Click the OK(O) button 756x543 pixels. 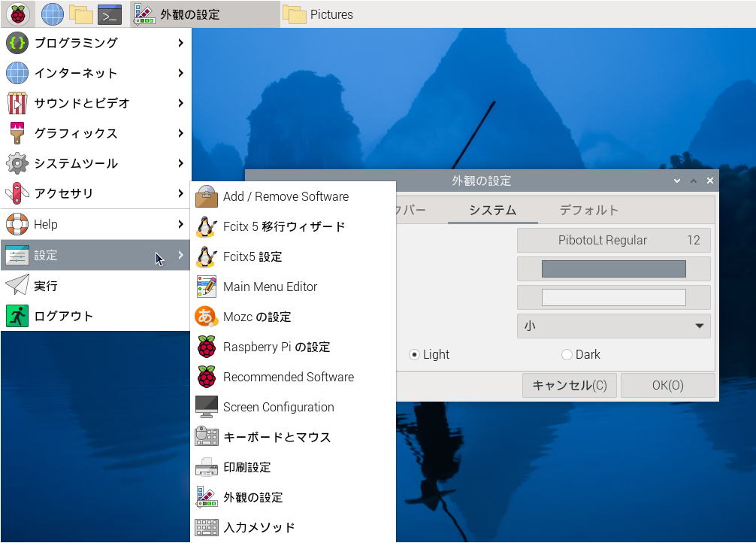[x=667, y=385]
